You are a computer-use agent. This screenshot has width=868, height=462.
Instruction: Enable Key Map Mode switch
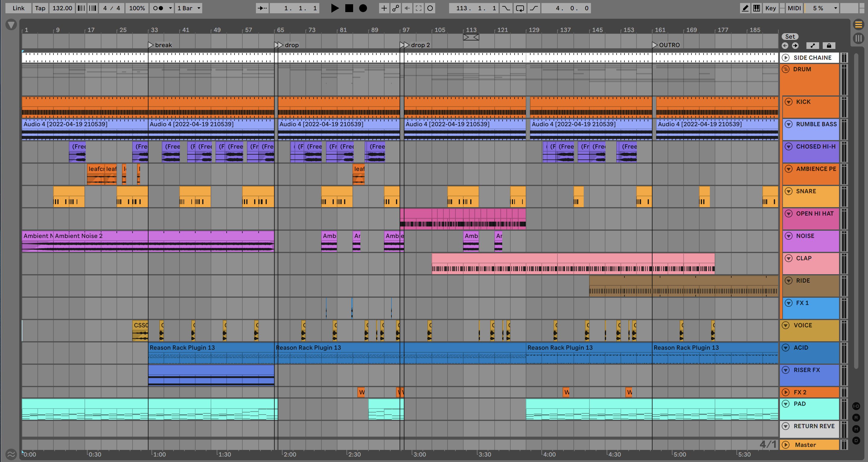770,8
